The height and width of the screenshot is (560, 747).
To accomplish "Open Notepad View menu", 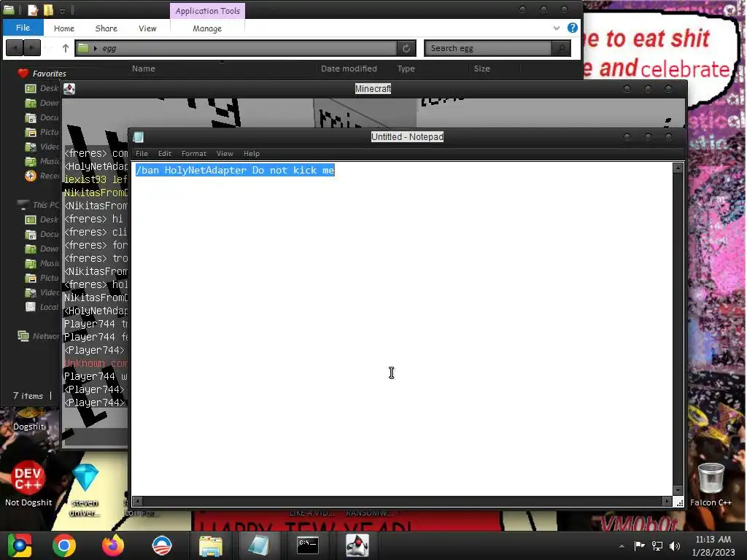I will point(225,153).
